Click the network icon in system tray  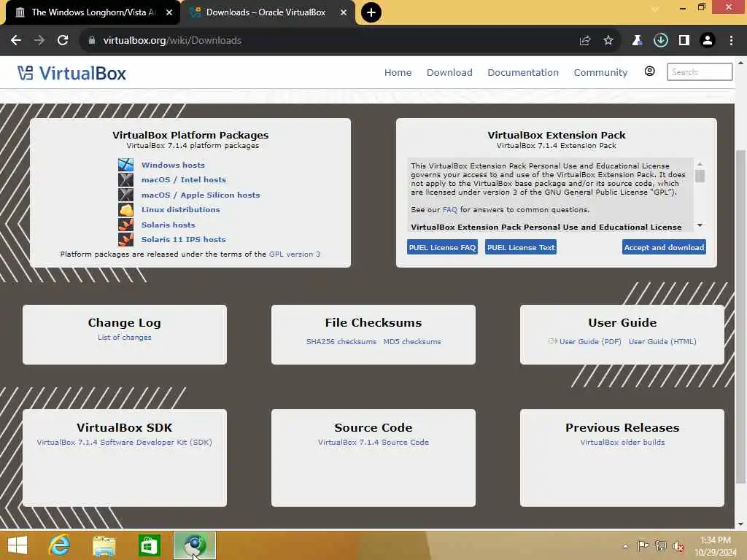[660, 545]
